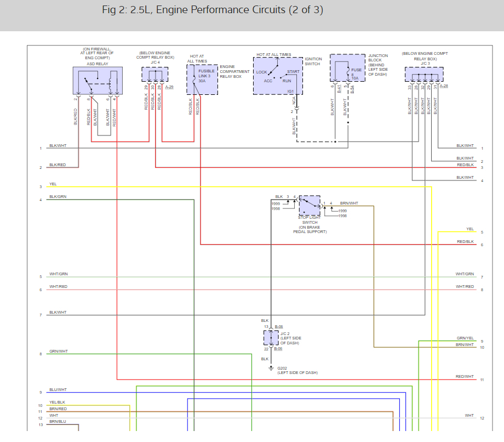
Task: Open the B-41 connector reference link
Action: tap(339, 89)
